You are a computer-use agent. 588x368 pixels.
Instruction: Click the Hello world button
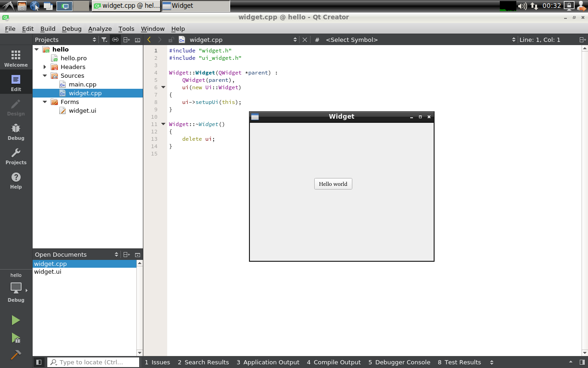(x=333, y=184)
